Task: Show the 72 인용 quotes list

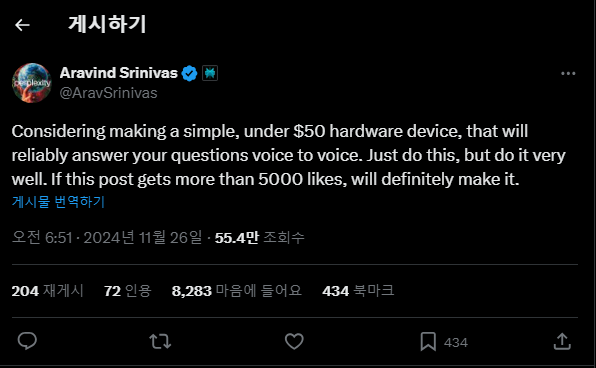Action: click(128, 291)
